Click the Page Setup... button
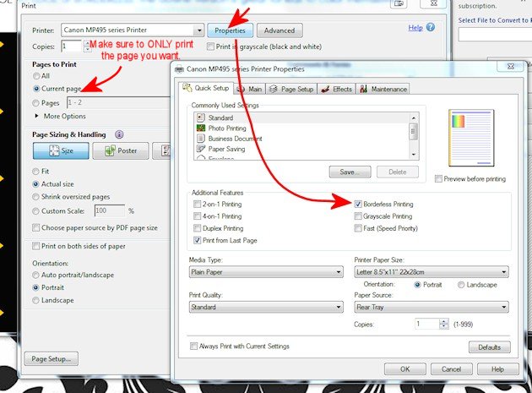This screenshot has height=393, width=532. [x=52, y=358]
